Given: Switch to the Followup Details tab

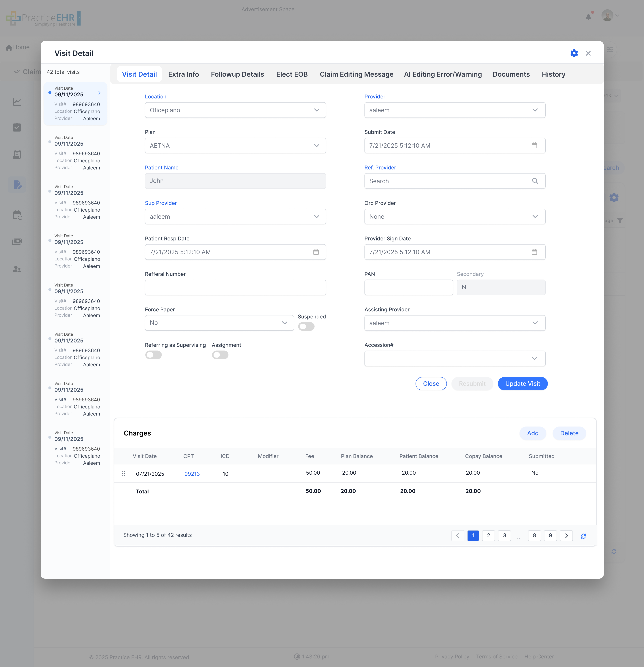Looking at the screenshot, I should click(237, 74).
